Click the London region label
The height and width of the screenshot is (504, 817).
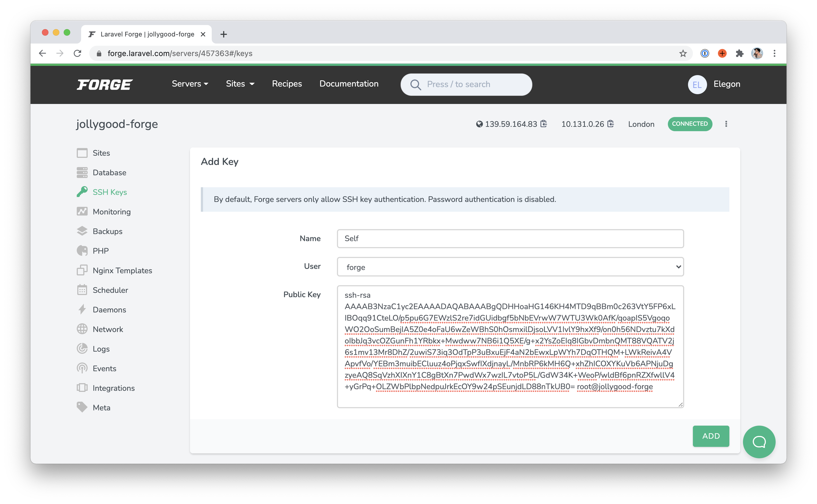[x=641, y=124]
